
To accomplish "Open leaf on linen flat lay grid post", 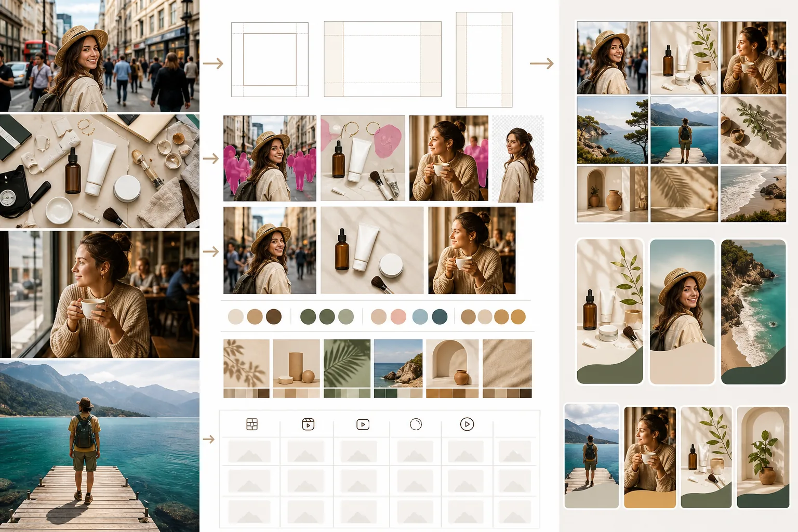I will pos(753,130).
